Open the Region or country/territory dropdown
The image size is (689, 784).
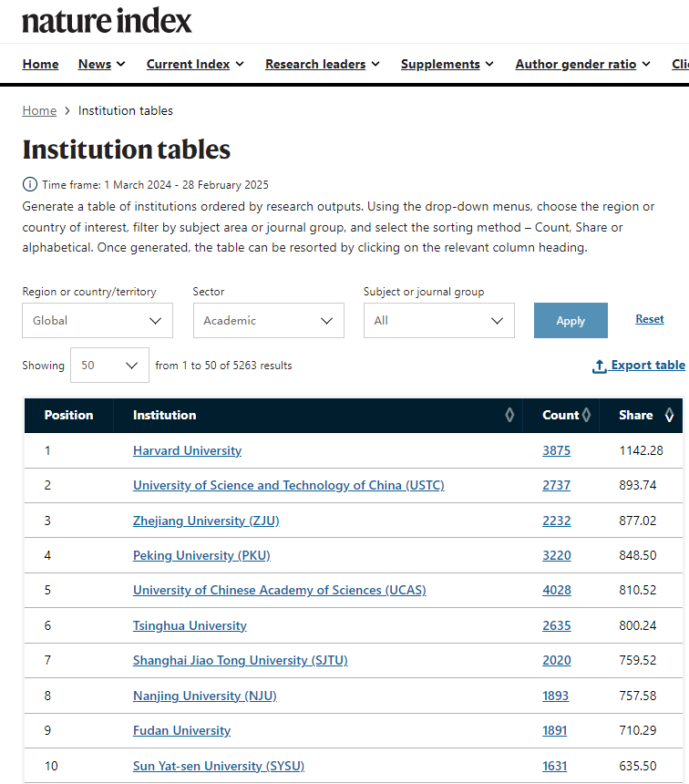coord(98,321)
